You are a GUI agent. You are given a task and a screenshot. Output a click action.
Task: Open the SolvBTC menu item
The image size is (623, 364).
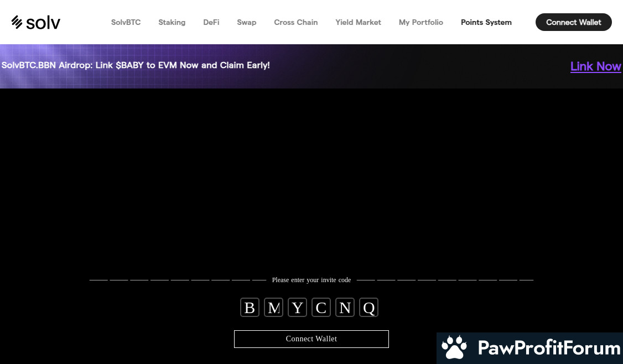click(126, 22)
